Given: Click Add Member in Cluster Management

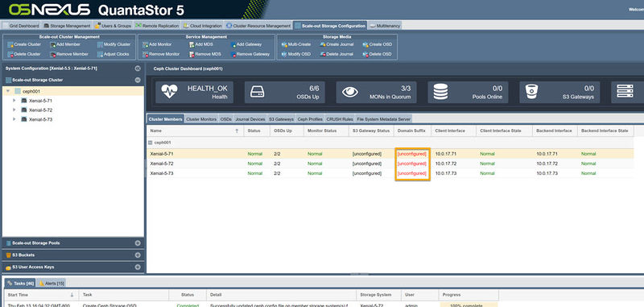Looking at the screenshot, I should 65,44.
